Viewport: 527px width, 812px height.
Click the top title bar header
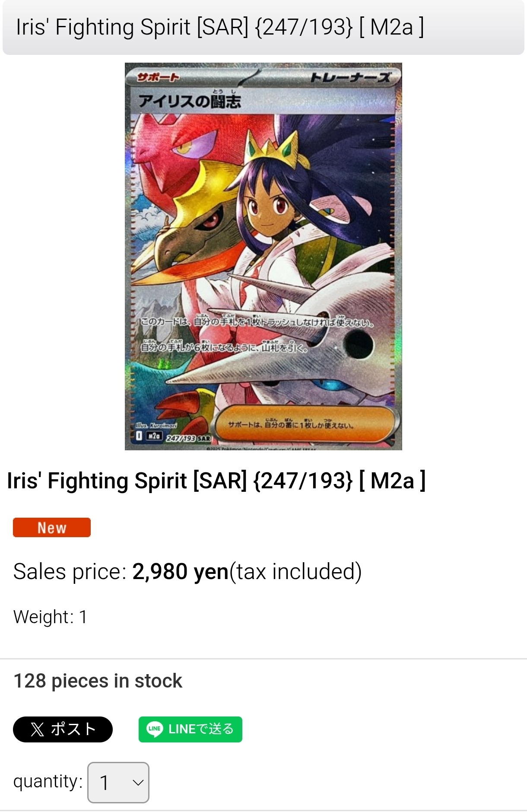click(x=263, y=27)
